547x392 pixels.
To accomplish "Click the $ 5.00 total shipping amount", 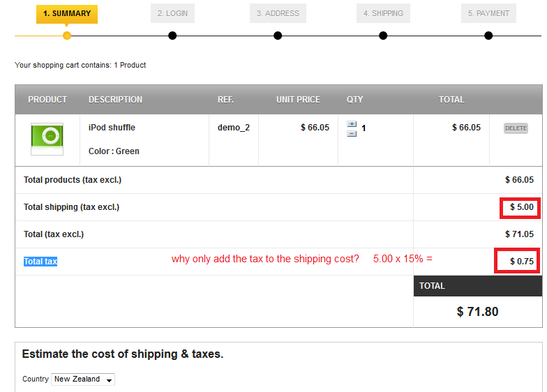I will tap(521, 207).
